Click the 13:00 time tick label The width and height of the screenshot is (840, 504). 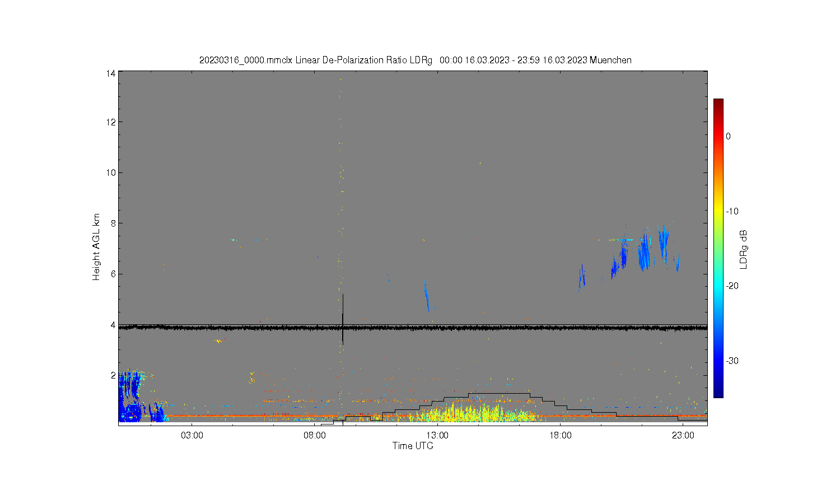437,435
